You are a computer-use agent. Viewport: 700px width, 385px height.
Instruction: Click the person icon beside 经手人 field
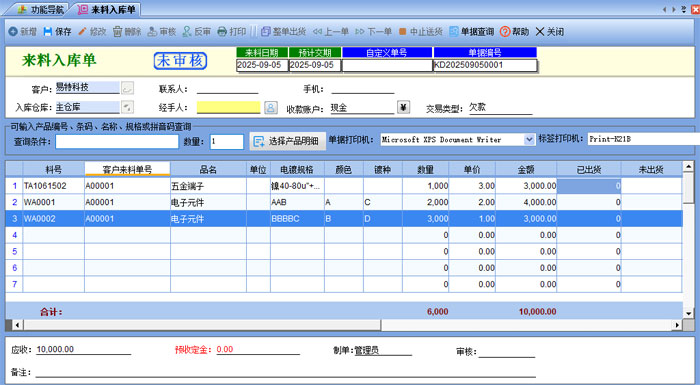[271, 107]
